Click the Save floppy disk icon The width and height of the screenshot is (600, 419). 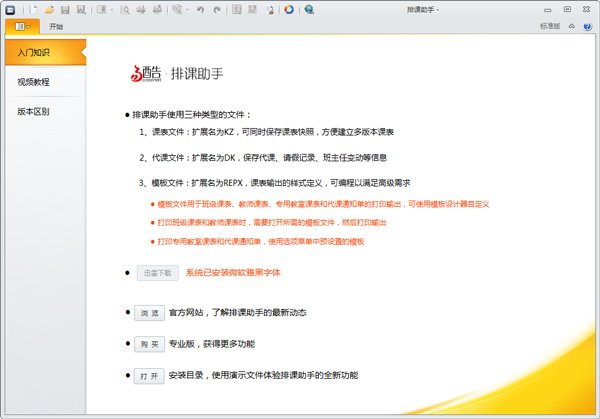(65, 10)
